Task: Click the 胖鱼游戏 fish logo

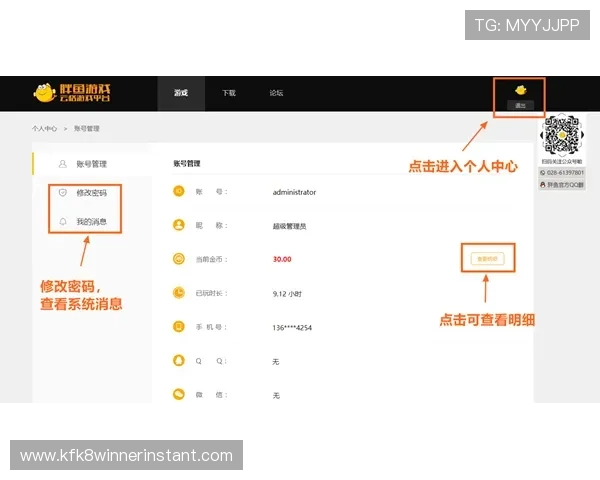Action: tap(72, 93)
